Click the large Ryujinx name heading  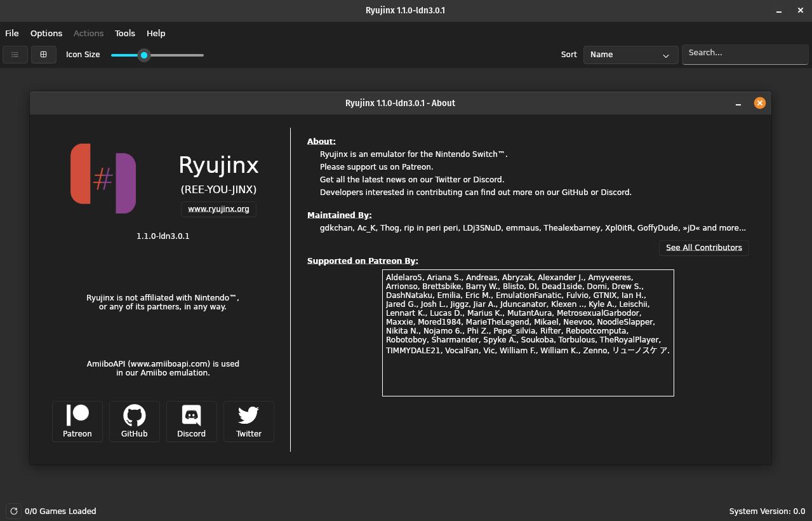[x=218, y=166]
